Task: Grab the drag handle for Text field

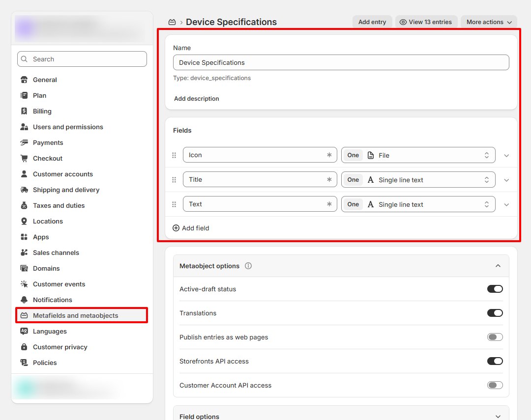Action: [x=174, y=204]
